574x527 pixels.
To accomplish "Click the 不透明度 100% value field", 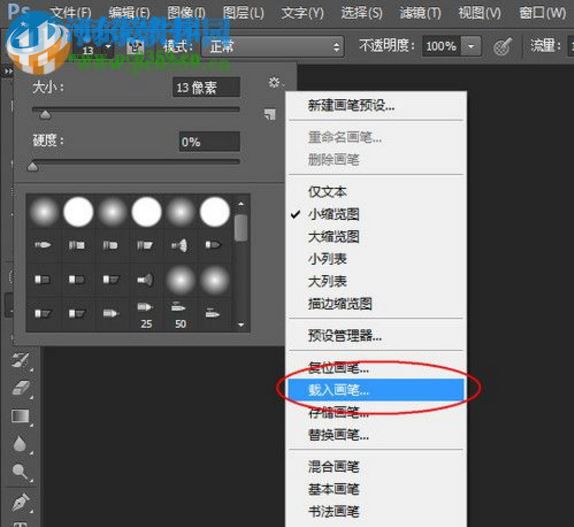I will pos(441,46).
